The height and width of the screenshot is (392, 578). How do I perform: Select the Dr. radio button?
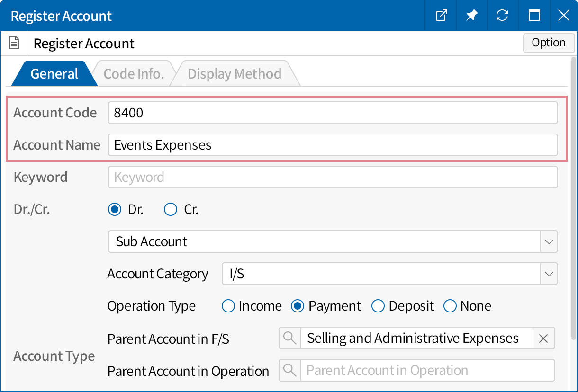coord(115,210)
